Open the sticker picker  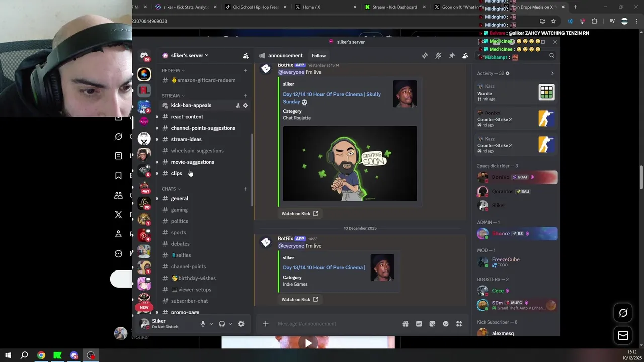tap(432, 324)
